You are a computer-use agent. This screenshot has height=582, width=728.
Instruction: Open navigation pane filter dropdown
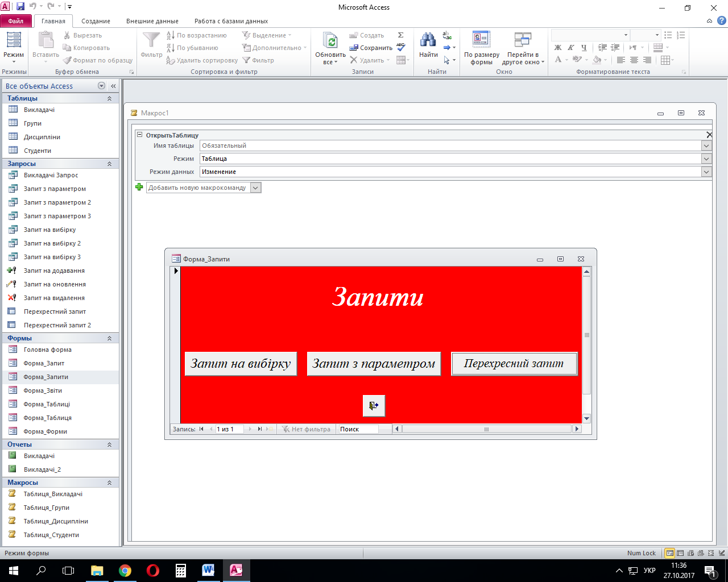coord(101,86)
